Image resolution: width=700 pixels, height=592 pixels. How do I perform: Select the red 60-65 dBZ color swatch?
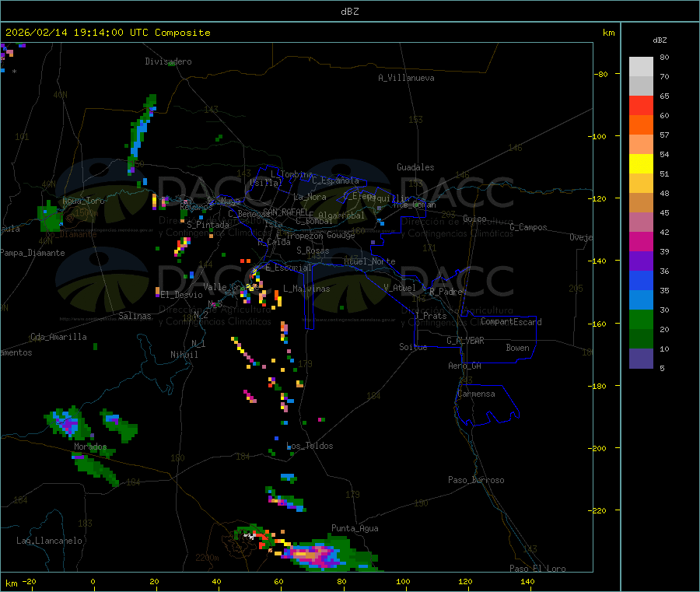(x=641, y=105)
